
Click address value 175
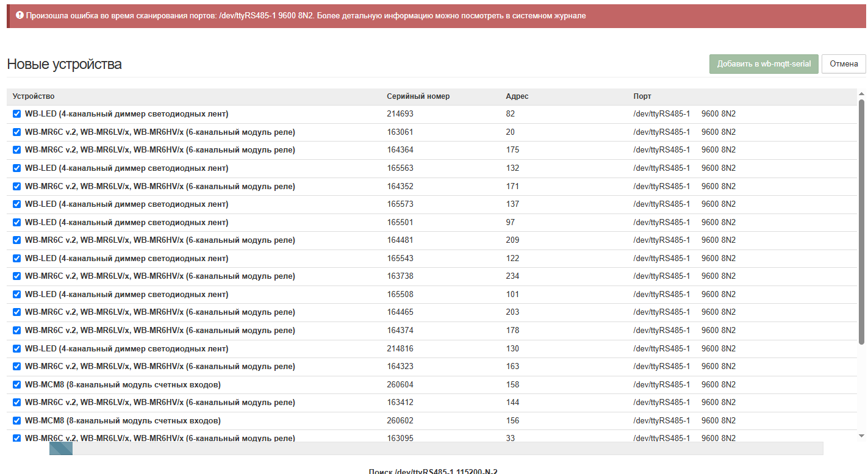(x=512, y=149)
